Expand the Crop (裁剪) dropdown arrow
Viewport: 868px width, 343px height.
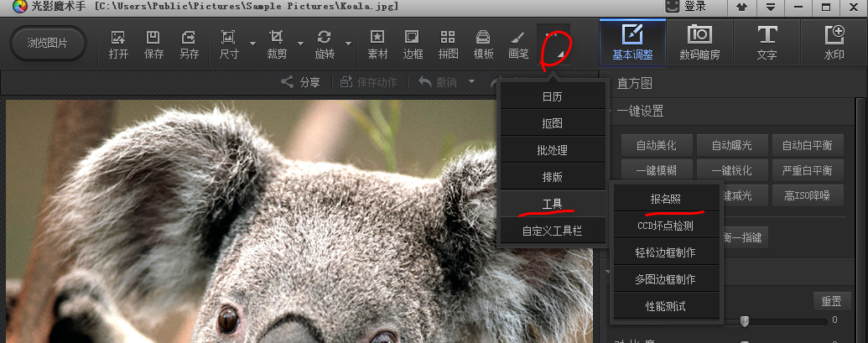pos(300,44)
